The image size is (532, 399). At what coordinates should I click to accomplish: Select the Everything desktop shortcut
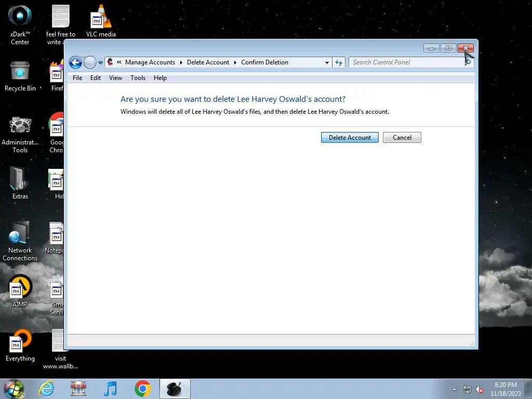[20, 345]
